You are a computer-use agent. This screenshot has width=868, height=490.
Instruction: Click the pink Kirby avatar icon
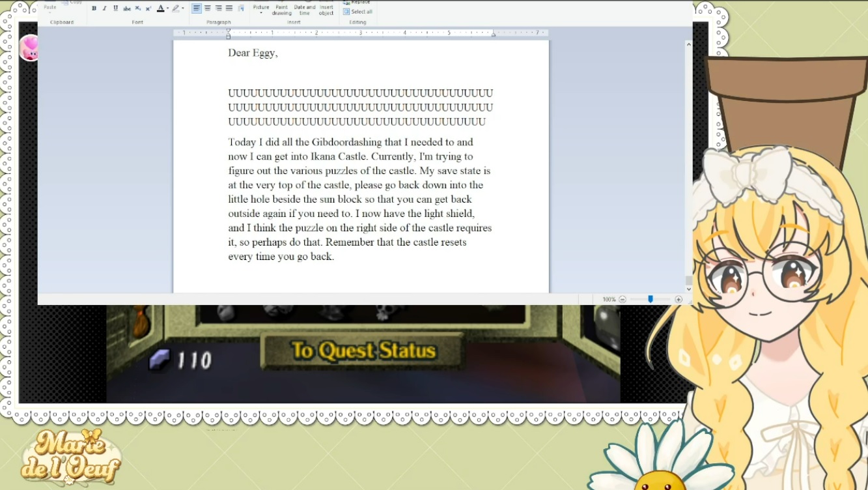(x=30, y=48)
